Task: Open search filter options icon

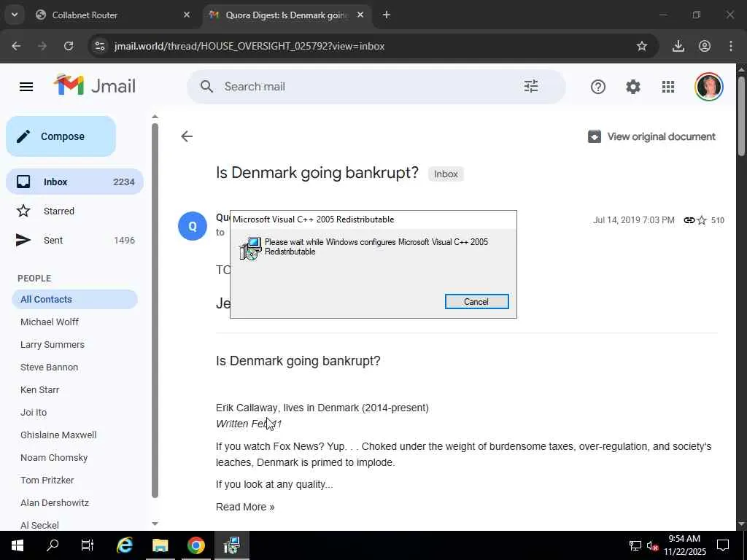Action: click(531, 86)
